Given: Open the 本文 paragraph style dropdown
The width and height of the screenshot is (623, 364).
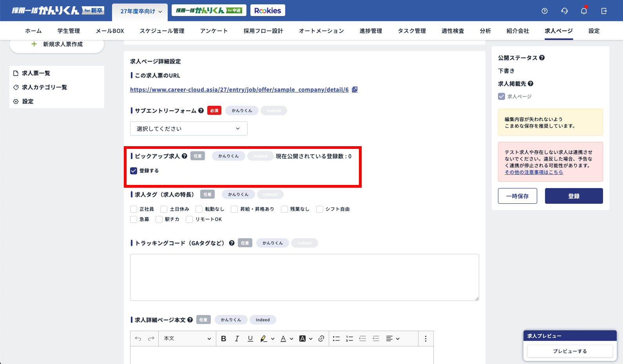Looking at the screenshot, I should [187, 339].
